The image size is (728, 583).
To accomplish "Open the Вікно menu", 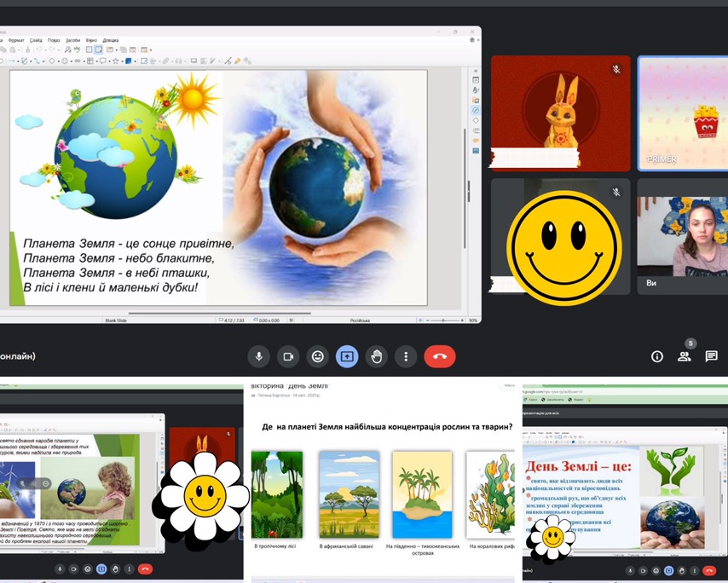I will [x=91, y=40].
